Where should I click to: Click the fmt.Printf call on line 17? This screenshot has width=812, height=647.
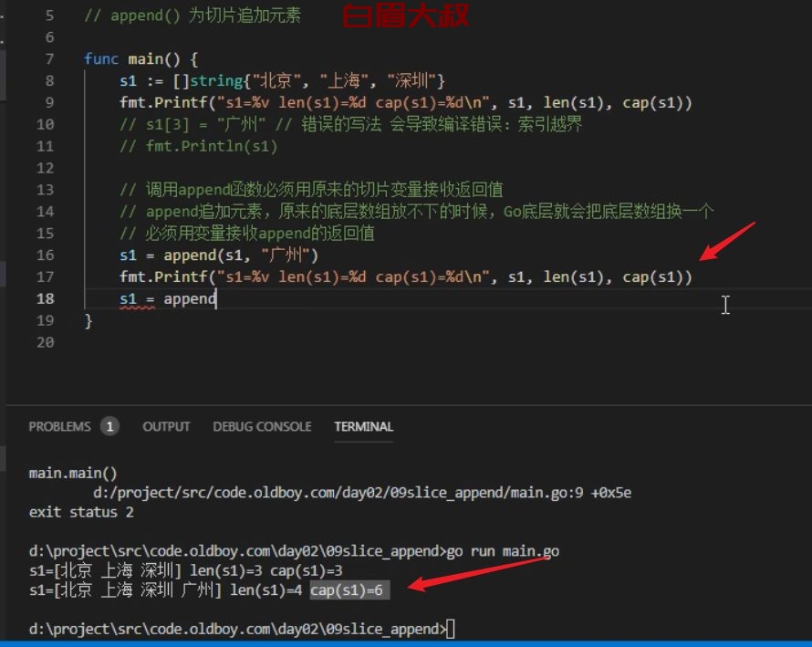[405, 277]
